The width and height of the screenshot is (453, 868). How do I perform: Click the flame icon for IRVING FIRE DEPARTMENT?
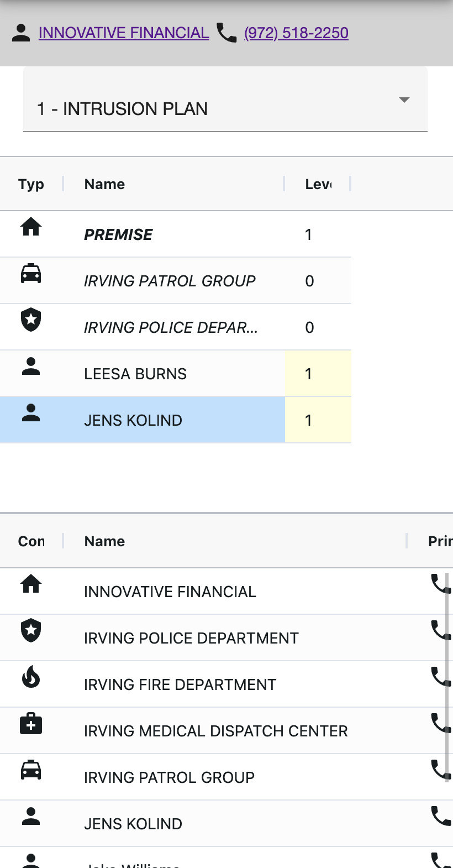coord(31,677)
